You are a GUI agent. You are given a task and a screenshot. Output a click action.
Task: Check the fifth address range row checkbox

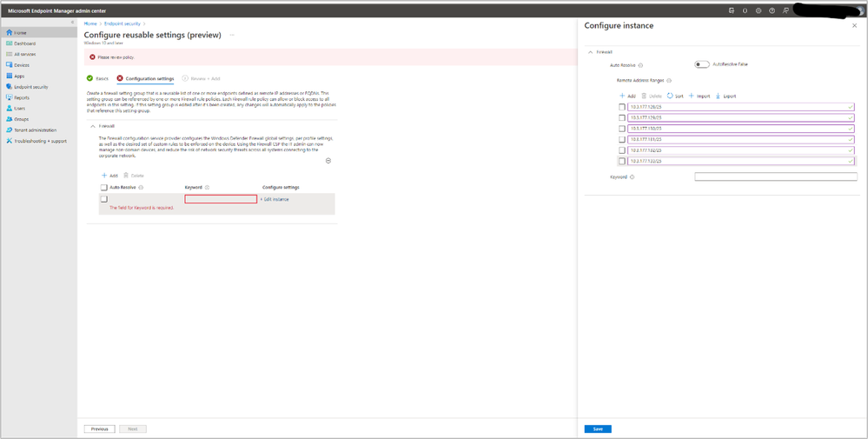pyautogui.click(x=622, y=150)
